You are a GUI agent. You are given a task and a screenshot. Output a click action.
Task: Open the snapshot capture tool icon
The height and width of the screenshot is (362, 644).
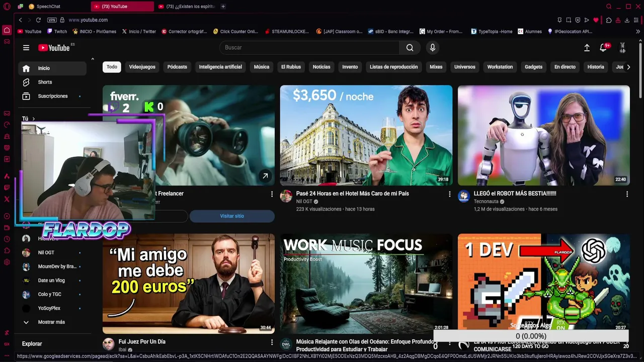tap(569, 20)
